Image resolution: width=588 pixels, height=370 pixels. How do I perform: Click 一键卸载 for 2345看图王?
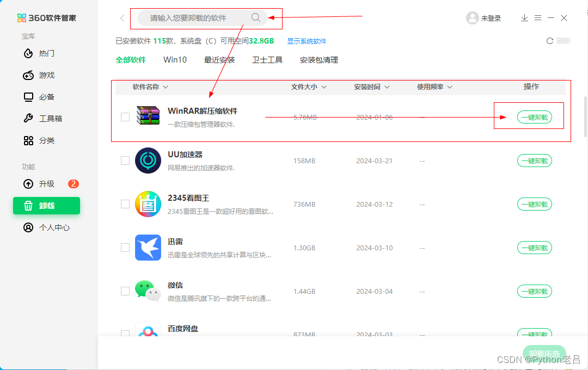tap(535, 204)
